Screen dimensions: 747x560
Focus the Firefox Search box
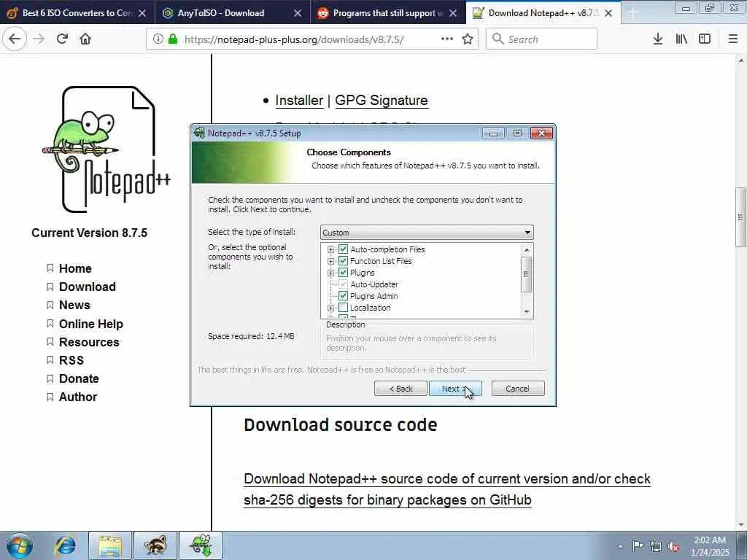click(x=542, y=39)
